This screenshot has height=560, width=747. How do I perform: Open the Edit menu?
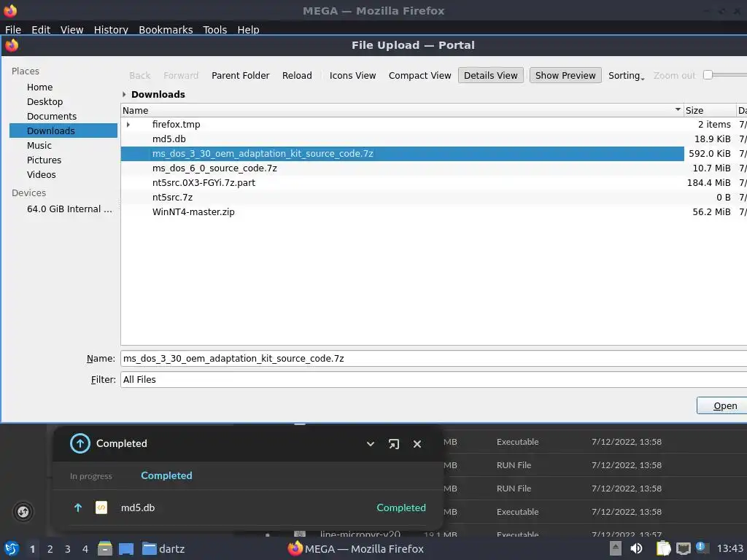click(x=41, y=29)
